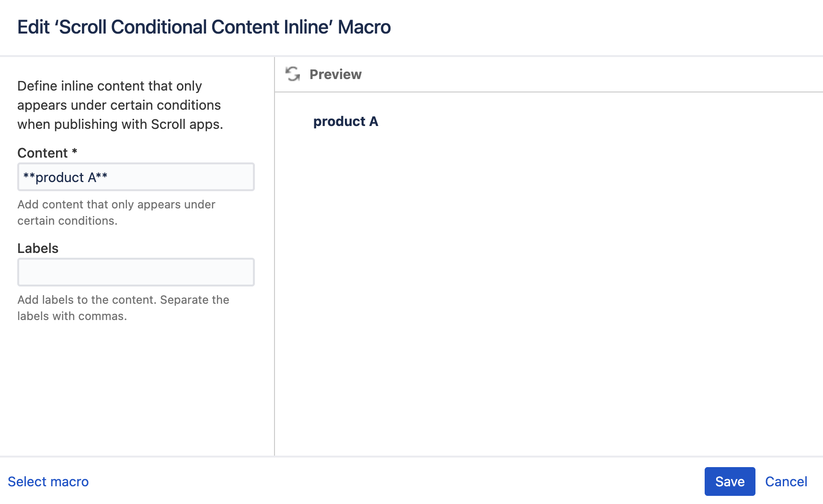
Task: Click the Preview header label
Action: click(x=335, y=74)
